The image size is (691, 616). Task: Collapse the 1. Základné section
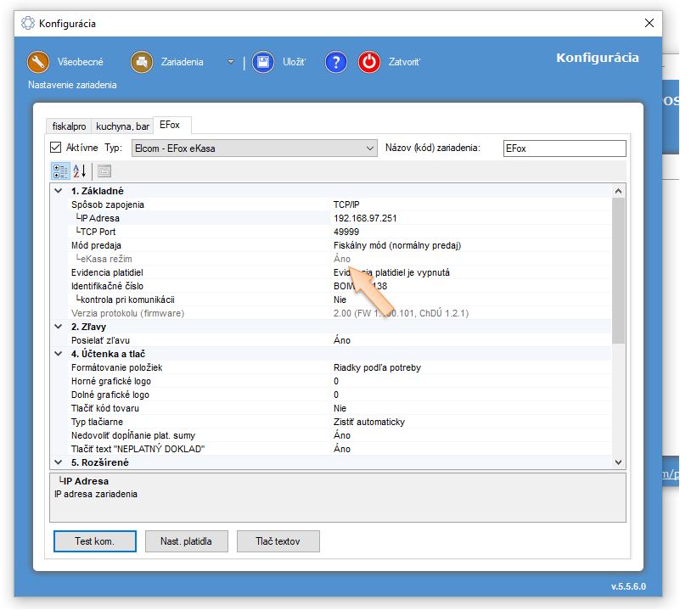click(58, 191)
